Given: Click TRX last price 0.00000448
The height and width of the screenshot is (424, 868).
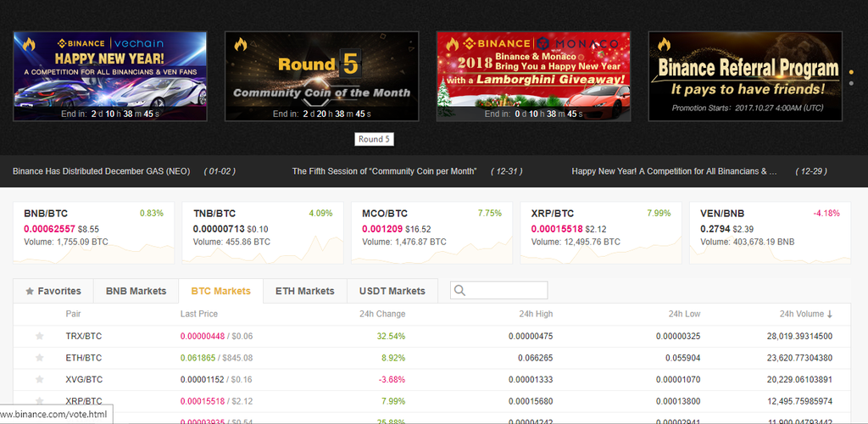Looking at the screenshot, I should [202, 336].
